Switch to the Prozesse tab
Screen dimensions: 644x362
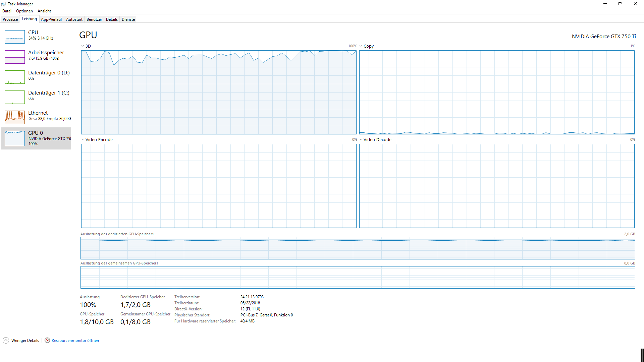(10, 19)
